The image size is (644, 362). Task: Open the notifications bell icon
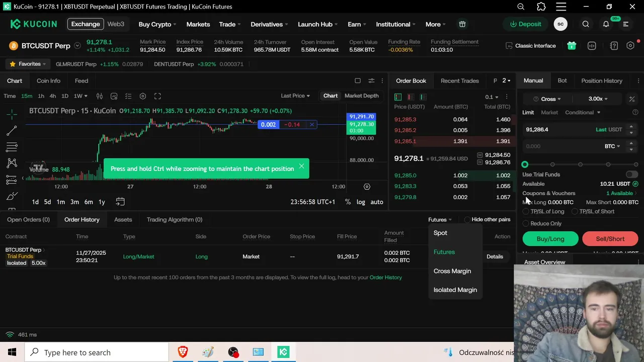pyautogui.click(x=606, y=24)
